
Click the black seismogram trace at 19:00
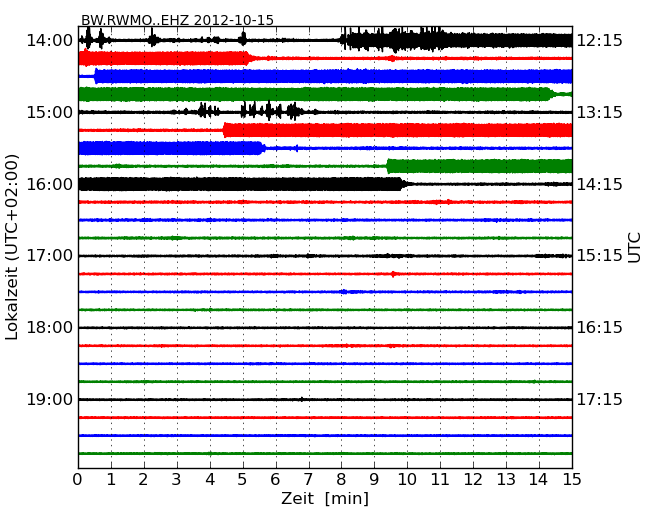click(325, 399)
